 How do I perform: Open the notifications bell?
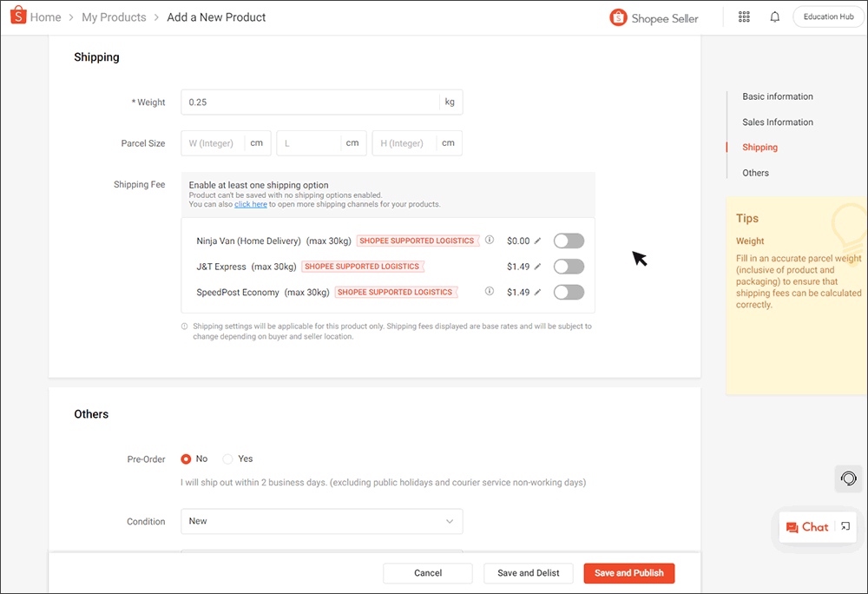pos(774,16)
